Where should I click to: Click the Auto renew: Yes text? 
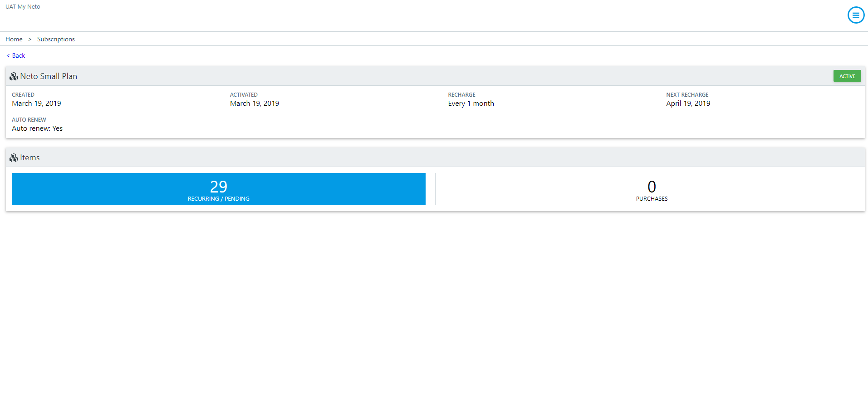pyautogui.click(x=37, y=128)
